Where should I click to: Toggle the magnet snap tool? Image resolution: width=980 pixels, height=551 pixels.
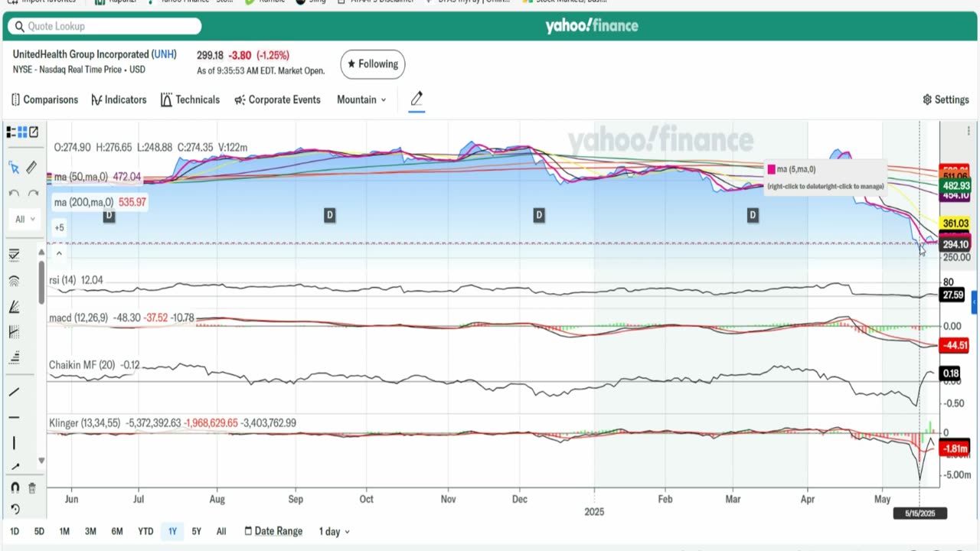[15, 488]
